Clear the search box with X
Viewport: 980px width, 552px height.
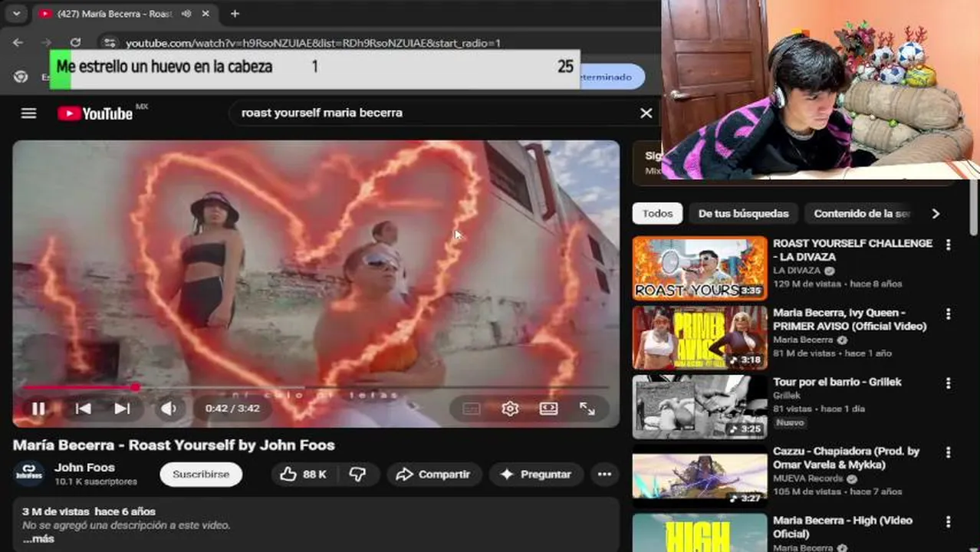pos(646,113)
